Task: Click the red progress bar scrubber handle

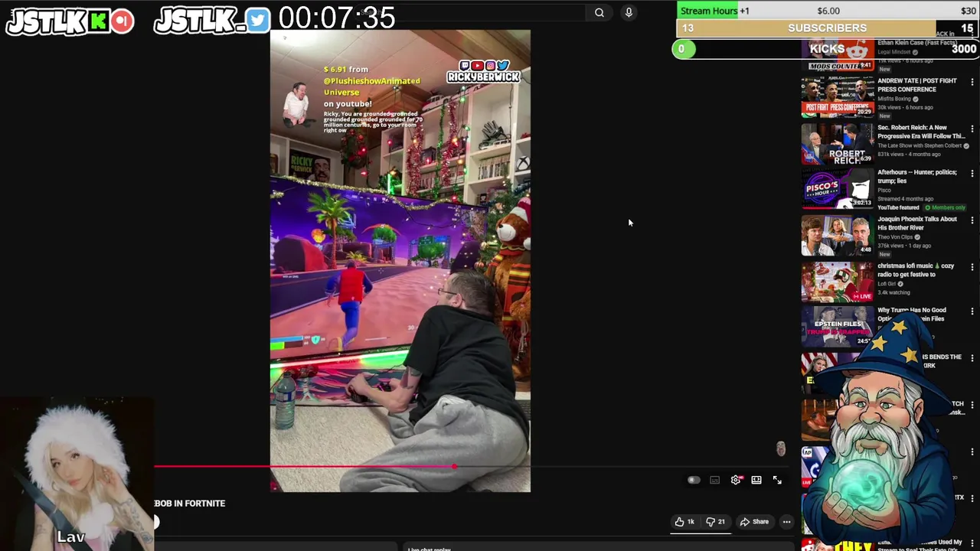Action: [455, 466]
